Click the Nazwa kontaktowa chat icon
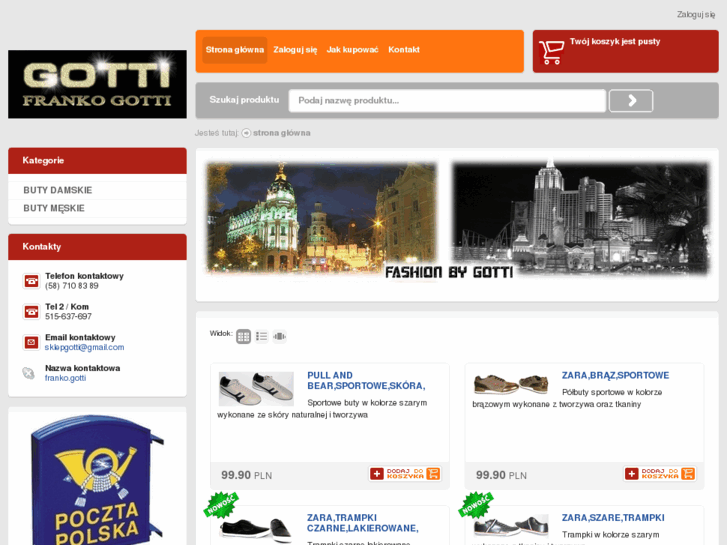Screen dimensions: 727x545 click(29, 373)
